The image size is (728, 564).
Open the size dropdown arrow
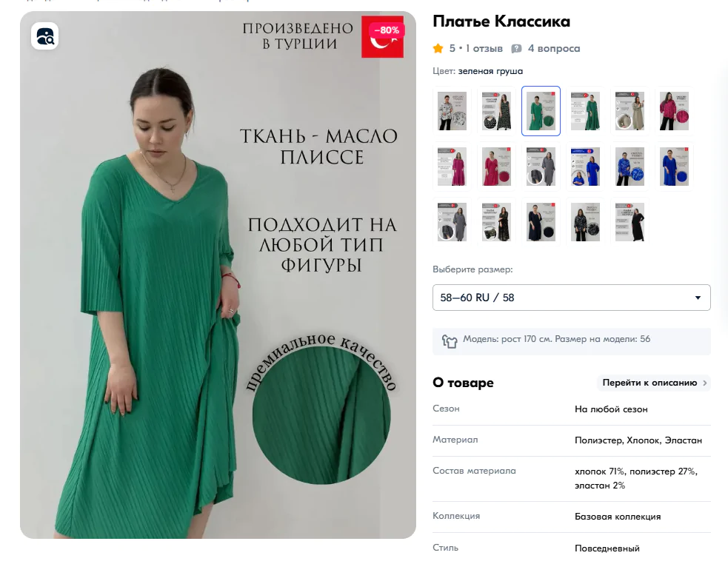tap(698, 298)
